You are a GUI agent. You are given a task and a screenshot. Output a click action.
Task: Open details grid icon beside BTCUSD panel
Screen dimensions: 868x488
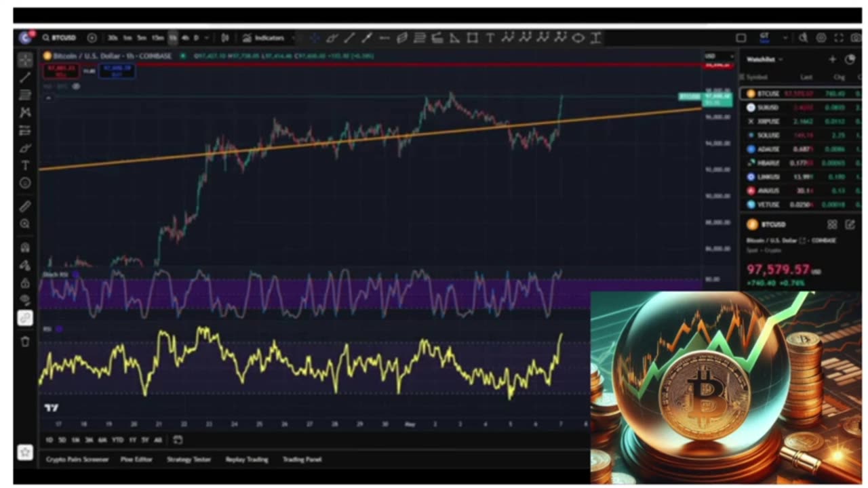[832, 225]
